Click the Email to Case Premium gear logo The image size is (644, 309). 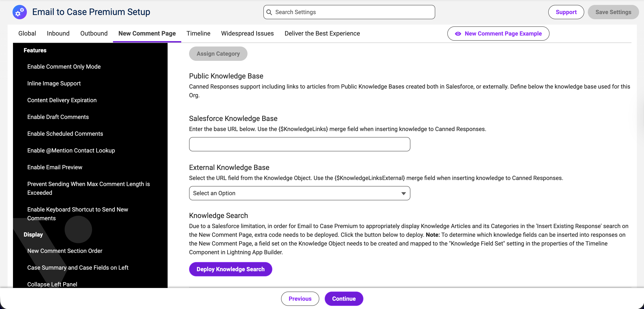point(20,12)
